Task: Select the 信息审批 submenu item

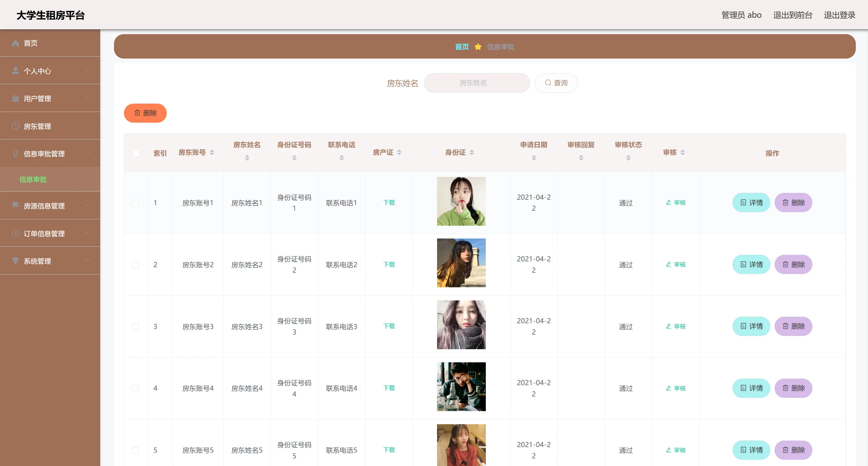Action: 33,179
